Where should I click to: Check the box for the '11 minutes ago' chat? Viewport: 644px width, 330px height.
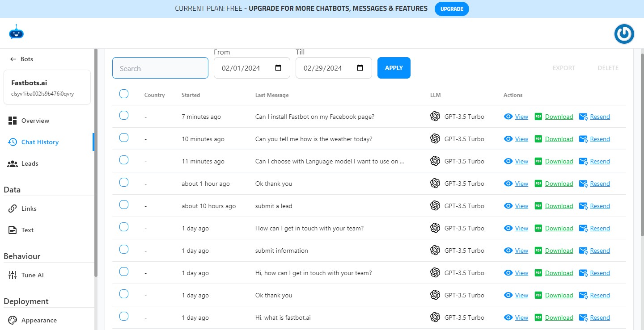124,160
